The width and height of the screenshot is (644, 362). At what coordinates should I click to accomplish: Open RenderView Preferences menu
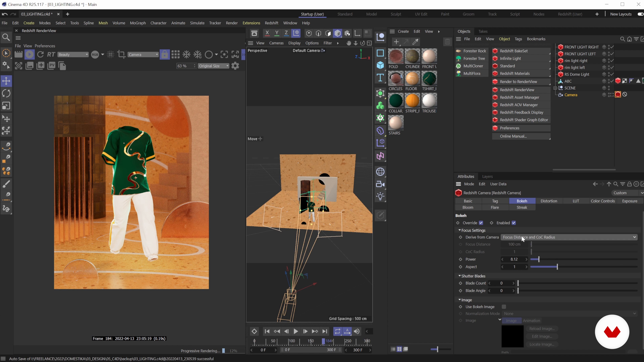(x=45, y=46)
